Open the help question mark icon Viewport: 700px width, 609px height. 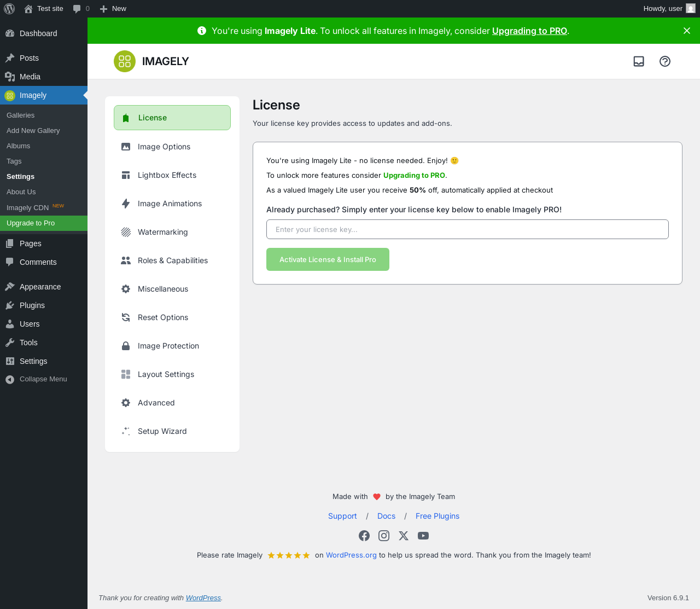click(x=665, y=61)
